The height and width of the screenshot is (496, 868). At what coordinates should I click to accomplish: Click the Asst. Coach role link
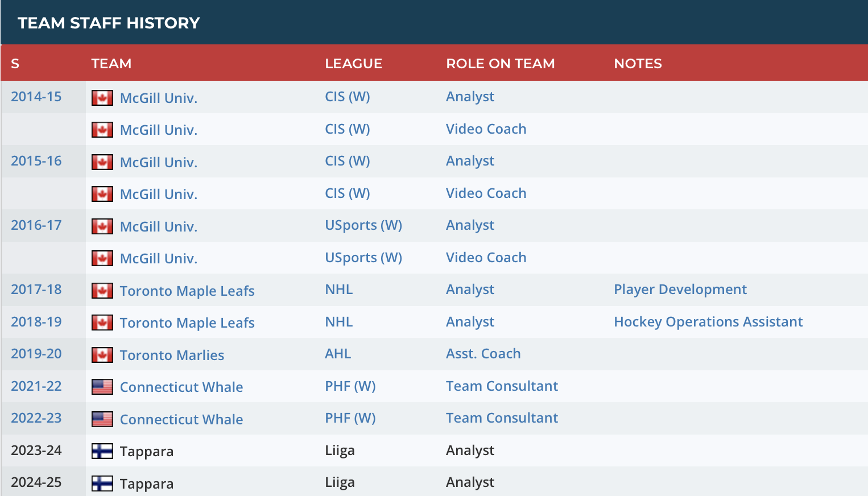483,353
